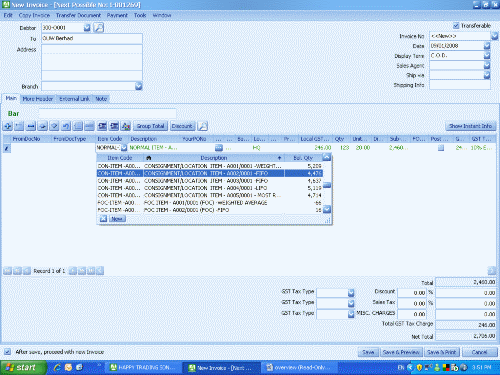The width and height of the screenshot is (500, 375).
Task: Tick the Post checkbox in item row
Action: pyautogui.click(x=441, y=148)
